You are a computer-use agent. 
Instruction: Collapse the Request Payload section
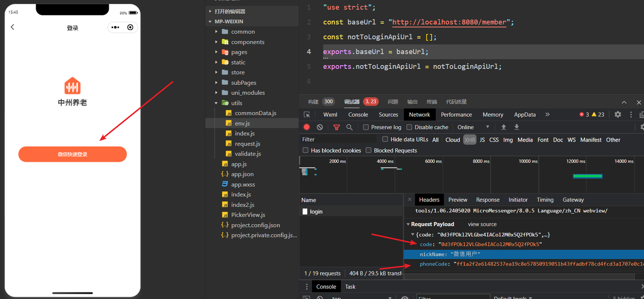408,224
